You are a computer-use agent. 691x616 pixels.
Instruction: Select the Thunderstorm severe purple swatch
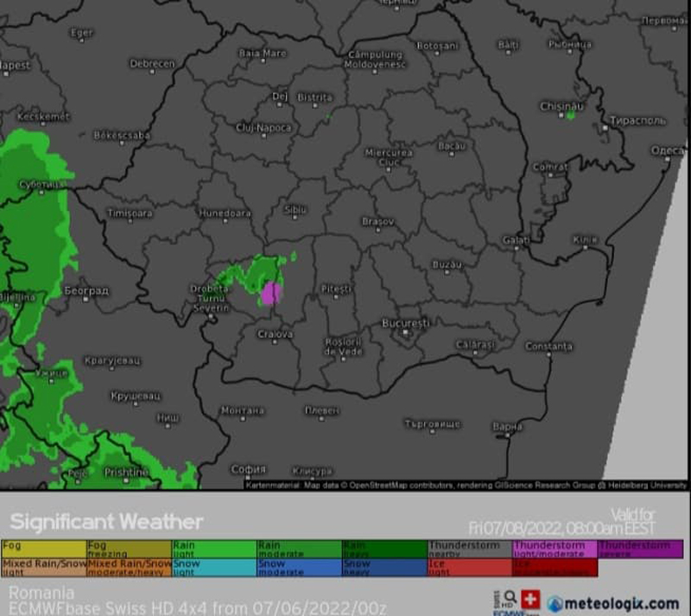pos(639,549)
